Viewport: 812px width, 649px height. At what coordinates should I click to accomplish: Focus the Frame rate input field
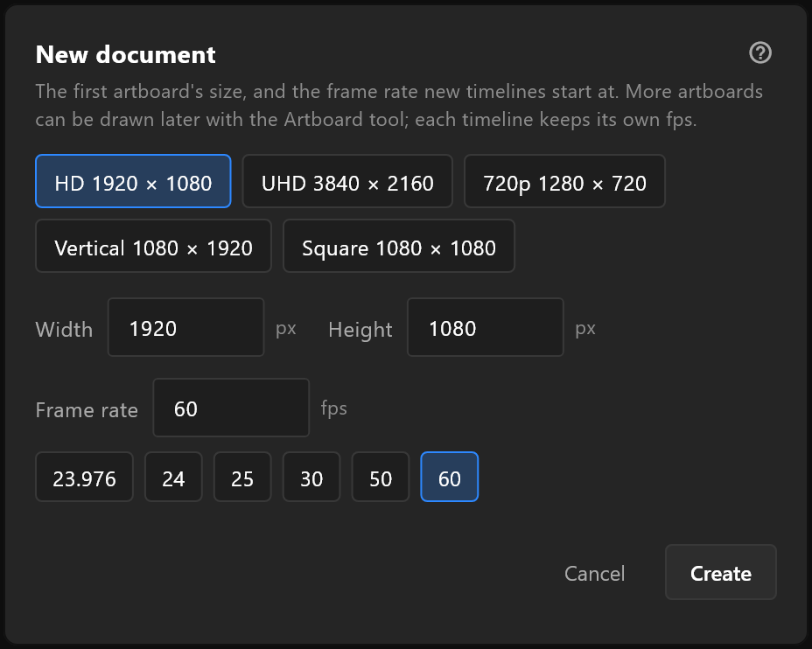231,408
